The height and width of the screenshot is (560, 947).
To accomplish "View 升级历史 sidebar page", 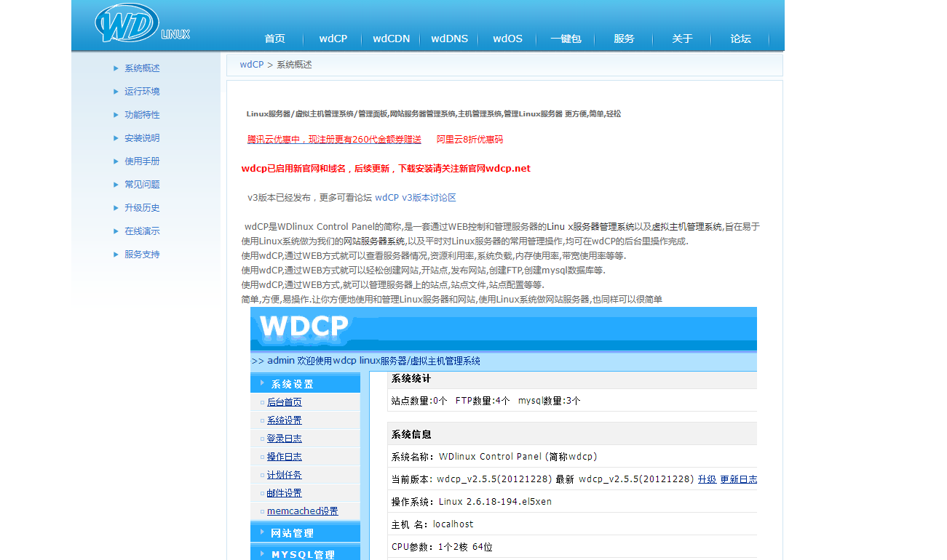I will 142,208.
